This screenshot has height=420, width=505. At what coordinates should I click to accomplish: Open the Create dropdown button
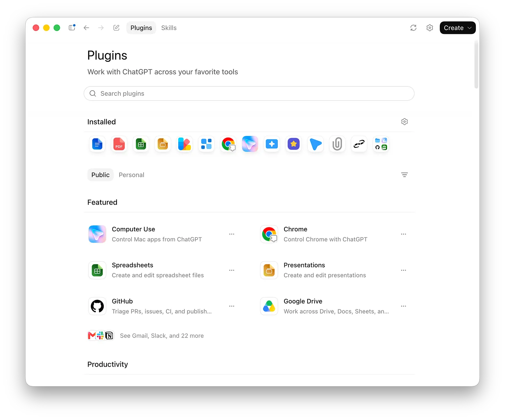coord(458,28)
